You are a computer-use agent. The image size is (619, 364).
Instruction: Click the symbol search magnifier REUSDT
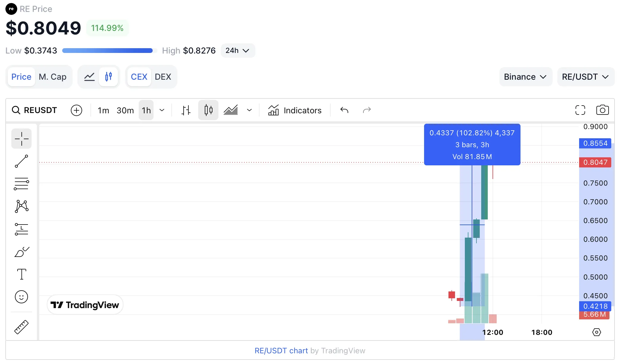click(34, 110)
